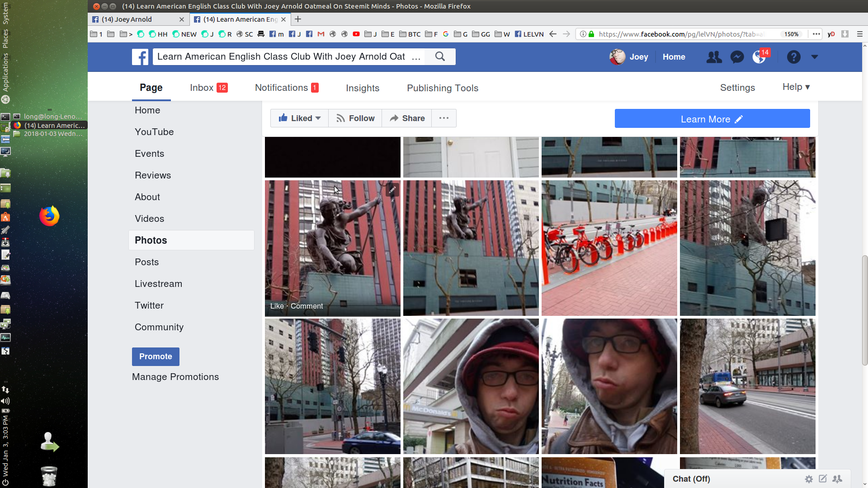Switch to the Page tab
Screen dimensions: 868x488
point(151,88)
